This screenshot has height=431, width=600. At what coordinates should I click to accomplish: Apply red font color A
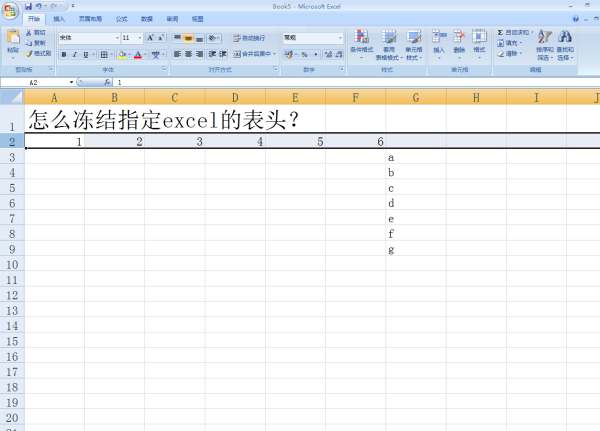(138, 55)
